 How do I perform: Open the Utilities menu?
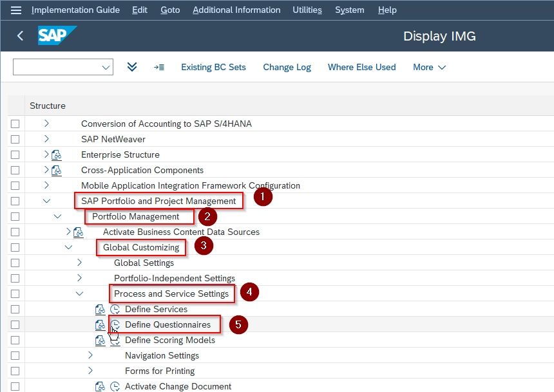307,10
